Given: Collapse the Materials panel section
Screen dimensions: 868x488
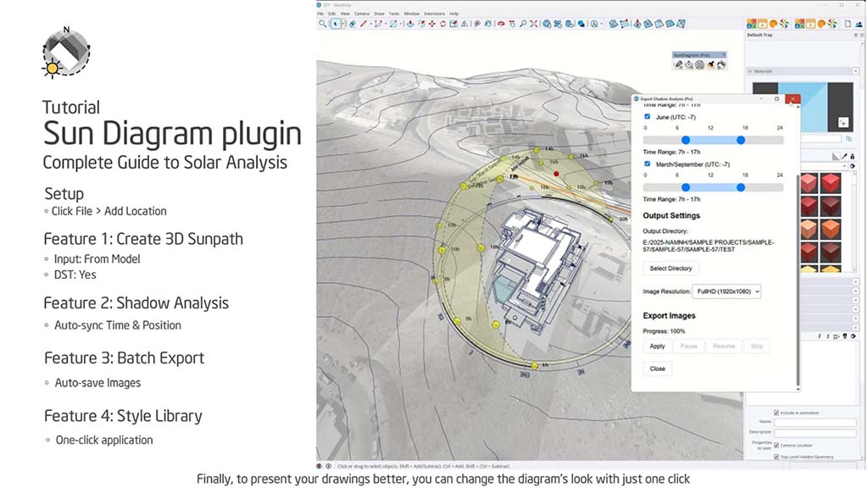Looking at the screenshot, I should (x=750, y=71).
